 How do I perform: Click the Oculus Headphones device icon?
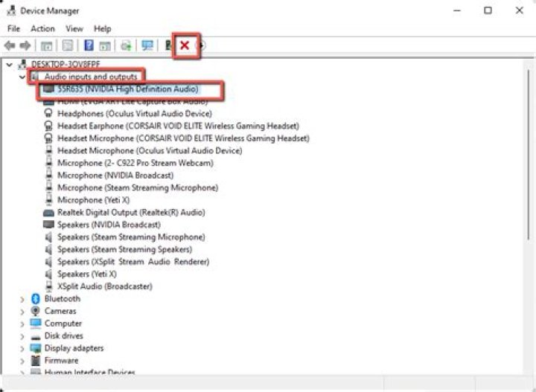click(x=49, y=113)
